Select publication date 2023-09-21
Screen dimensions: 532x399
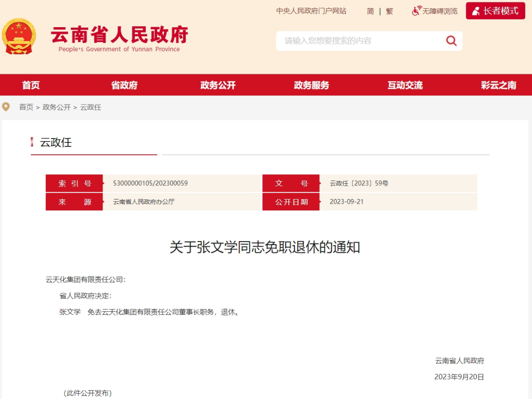(x=346, y=202)
